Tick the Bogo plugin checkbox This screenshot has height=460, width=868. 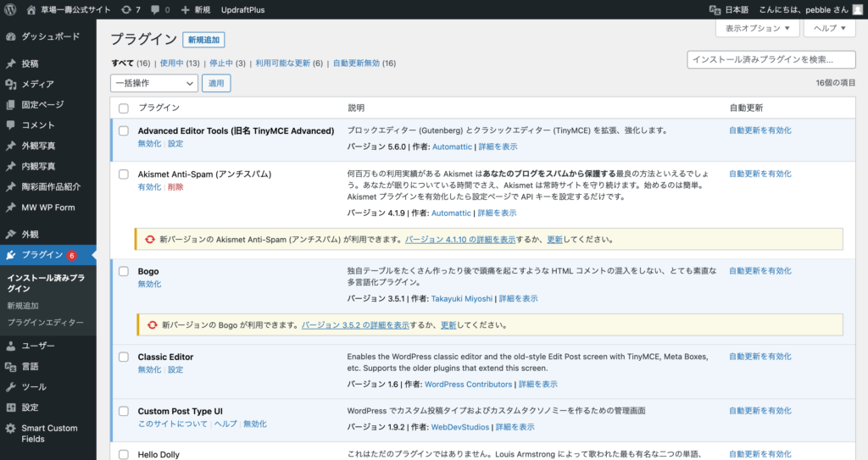[124, 271]
